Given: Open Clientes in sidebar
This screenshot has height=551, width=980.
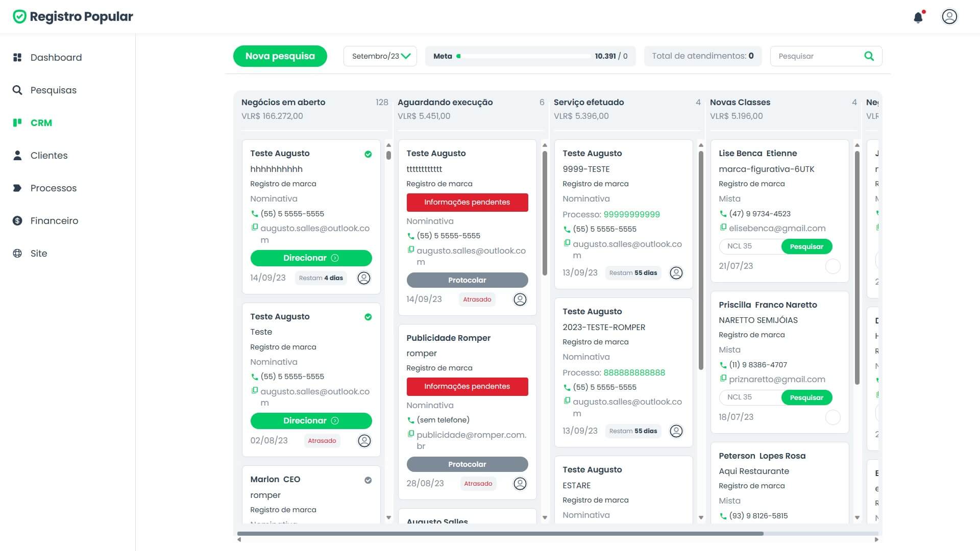Looking at the screenshot, I should (x=49, y=156).
